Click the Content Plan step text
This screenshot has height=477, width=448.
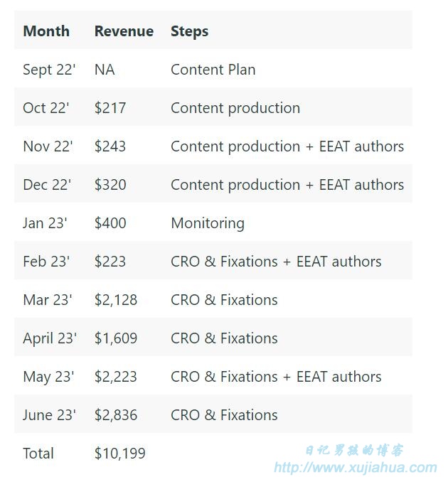click(213, 70)
